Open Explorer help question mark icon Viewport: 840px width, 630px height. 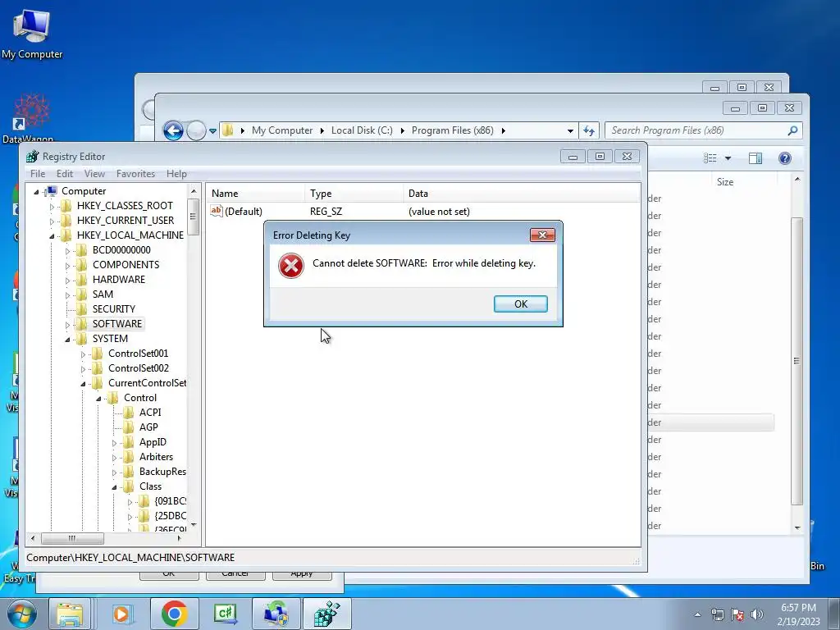tap(785, 158)
